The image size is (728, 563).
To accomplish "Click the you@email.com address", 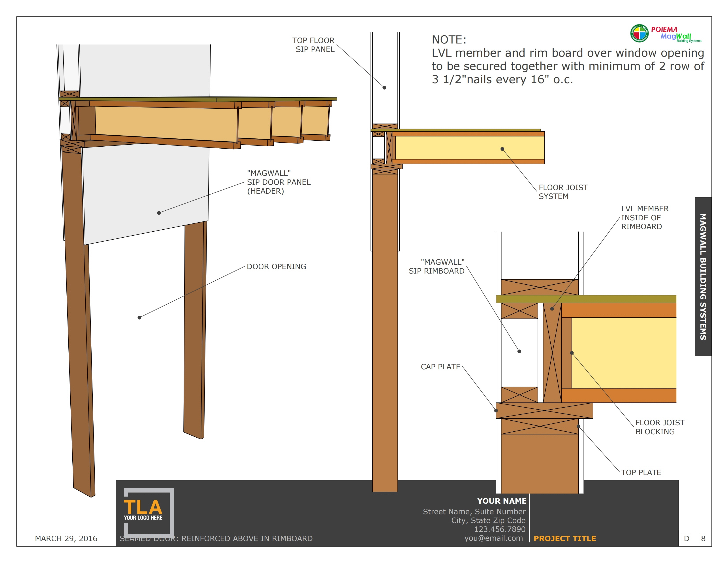I will pyautogui.click(x=494, y=538).
